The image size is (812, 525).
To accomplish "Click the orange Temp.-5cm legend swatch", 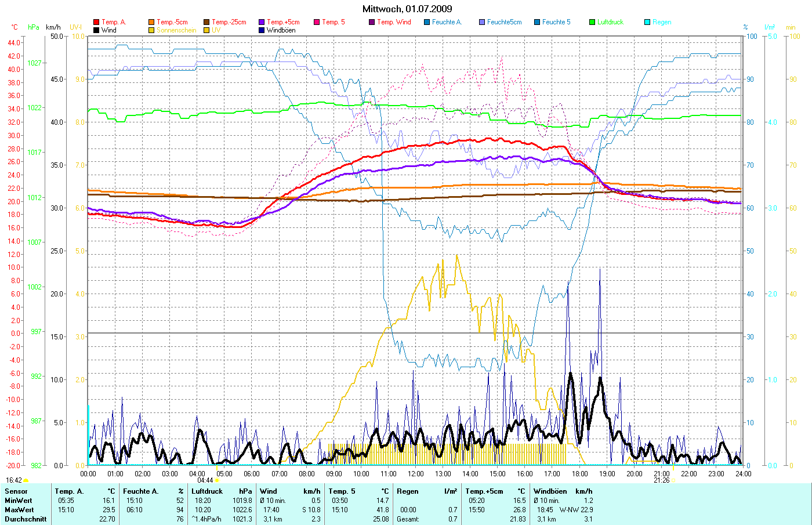I will tap(151, 22).
